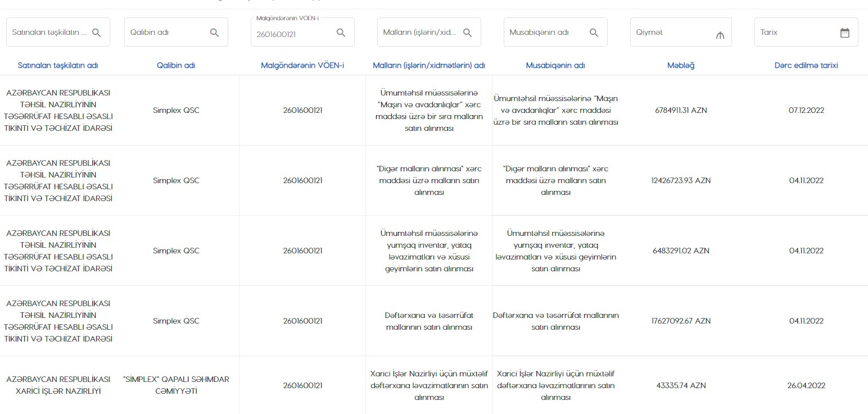
Task: Click the magnifier icon in Qalibin adı field
Action: pyautogui.click(x=214, y=33)
